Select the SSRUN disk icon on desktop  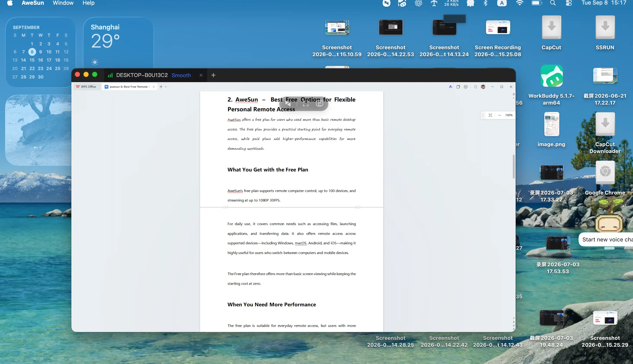tap(605, 27)
